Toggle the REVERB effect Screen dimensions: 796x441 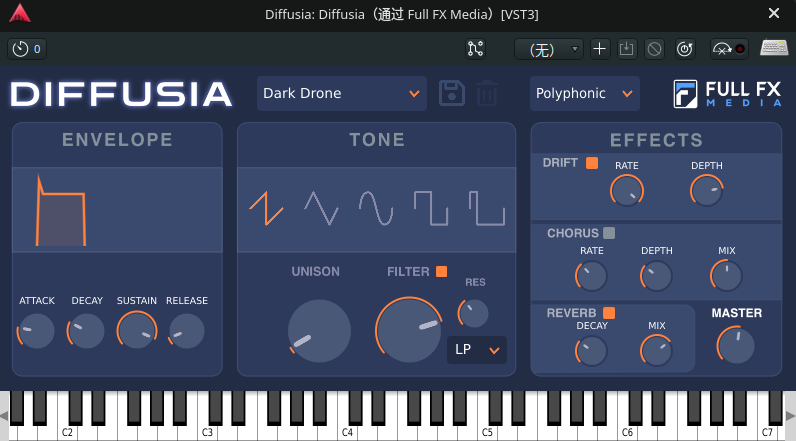[609, 313]
